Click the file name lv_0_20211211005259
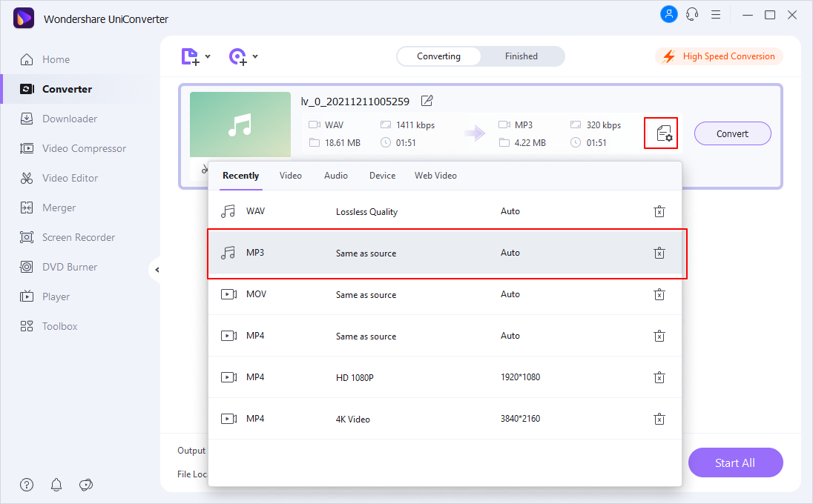 point(355,102)
